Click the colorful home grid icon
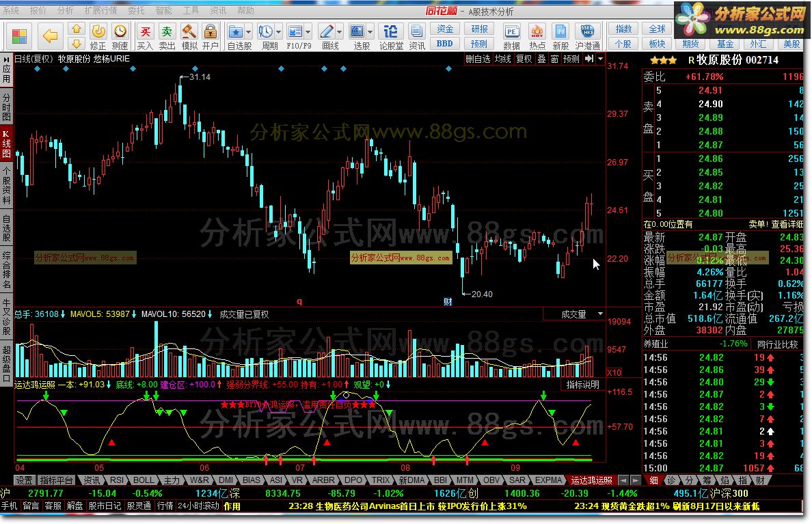The width and height of the screenshot is (812, 524). 19,36
